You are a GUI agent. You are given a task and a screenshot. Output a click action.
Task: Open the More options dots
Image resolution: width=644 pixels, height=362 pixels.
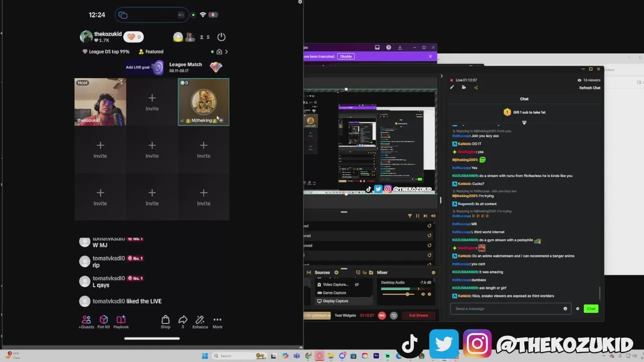coord(217,322)
